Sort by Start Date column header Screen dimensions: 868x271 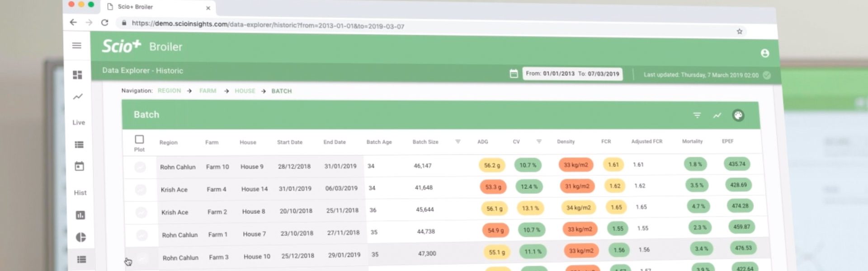click(290, 142)
